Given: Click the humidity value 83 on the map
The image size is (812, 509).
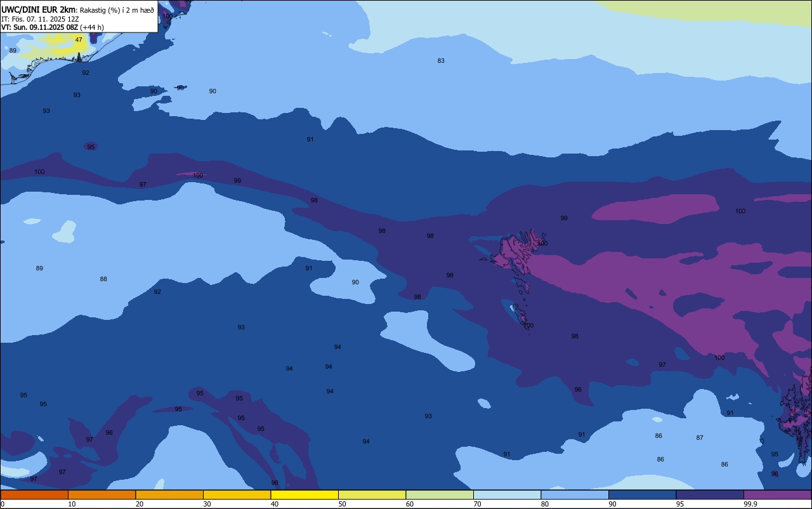Looking at the screenshot, I should point(441,61).
